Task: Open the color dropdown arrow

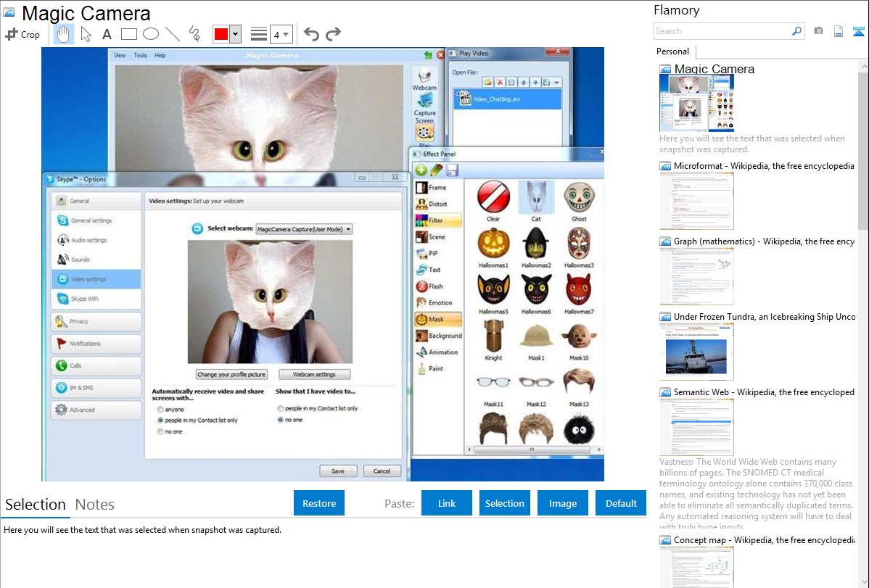Action: pyautogui.click(x=235, y=34)
